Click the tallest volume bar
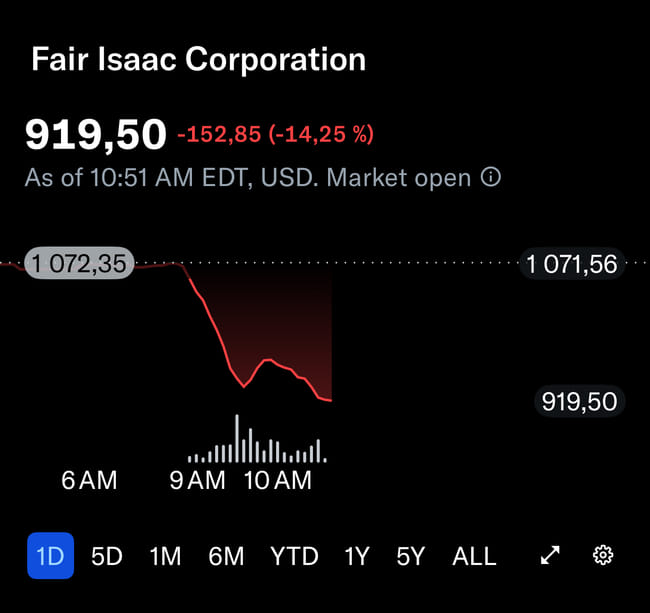650x613 pixels. (237, 440)
